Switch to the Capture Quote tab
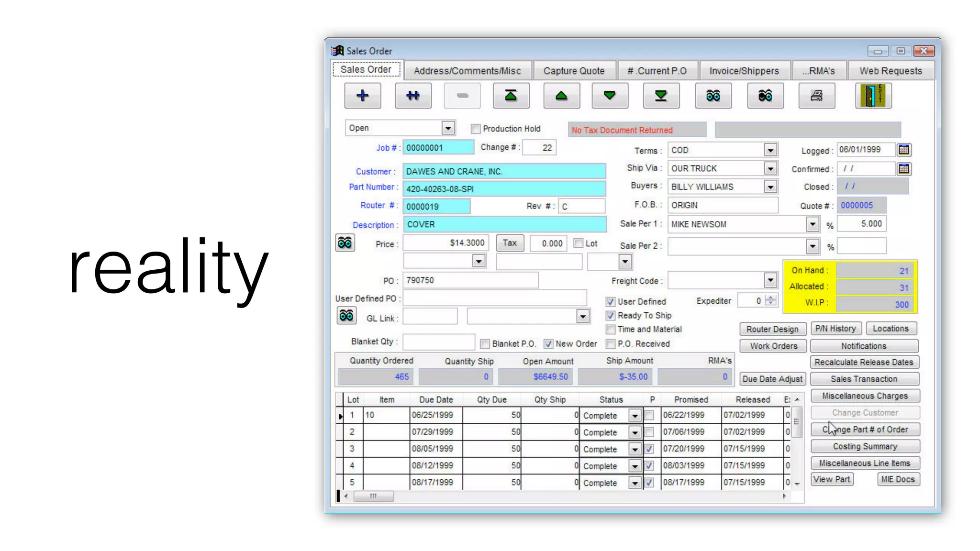This screenshot has height=551, width=980. tap(574, 71)
